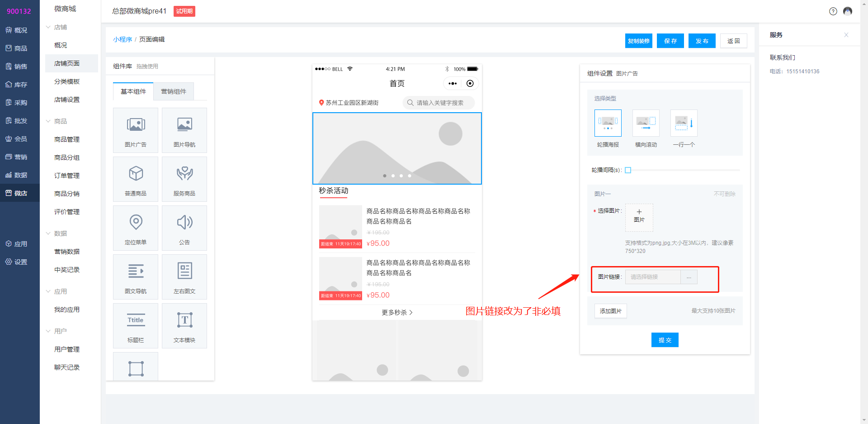
Task: Add the 公告 speaker component
Action: point(184,222)
